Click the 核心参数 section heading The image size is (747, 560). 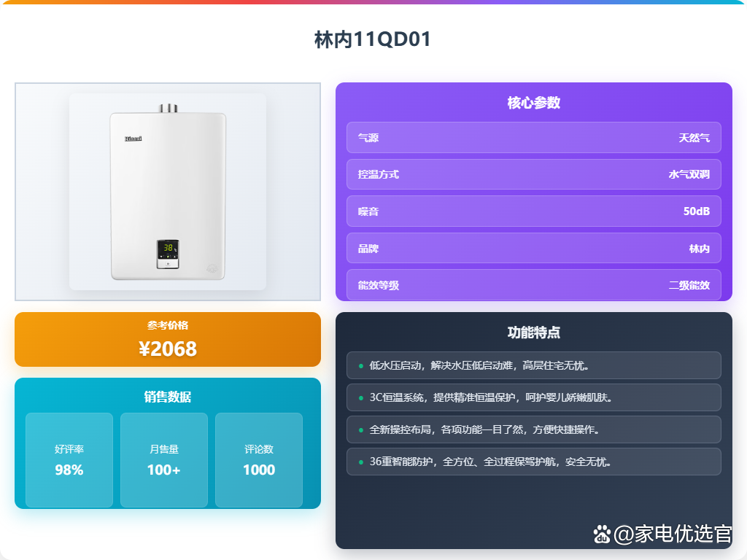(533, 103)
